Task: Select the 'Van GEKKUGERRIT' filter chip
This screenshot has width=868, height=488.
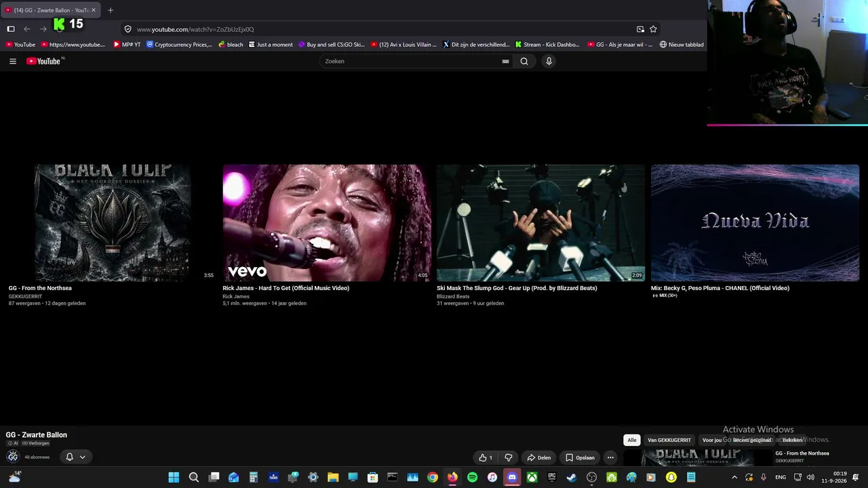Action: pos(669,440)
